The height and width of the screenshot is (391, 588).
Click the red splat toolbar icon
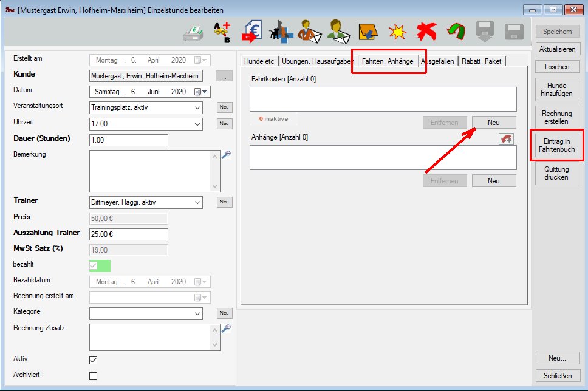(x=426, y=32)
